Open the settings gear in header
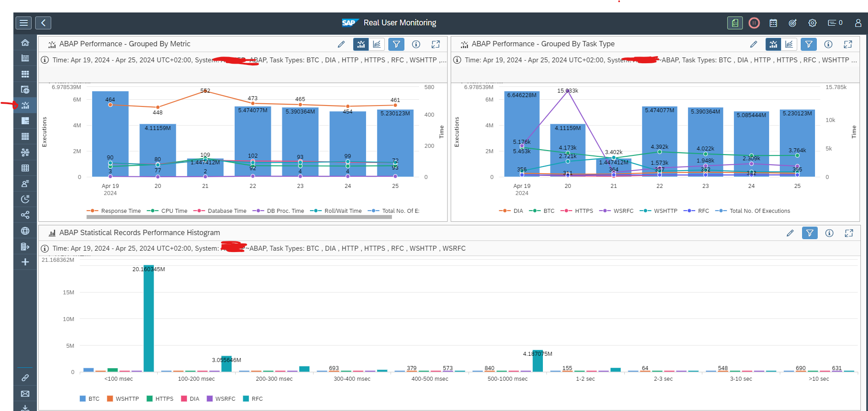 coord(812,23)
